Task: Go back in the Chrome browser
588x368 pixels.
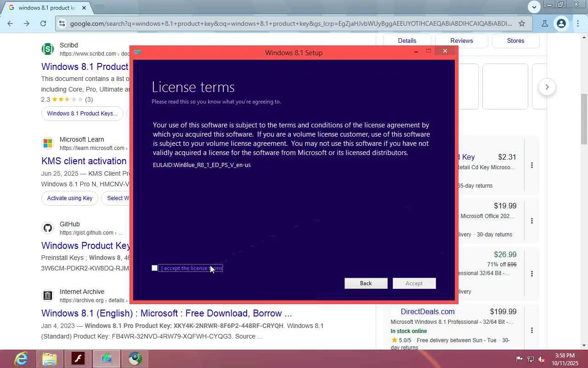Action: click(10, 23)
